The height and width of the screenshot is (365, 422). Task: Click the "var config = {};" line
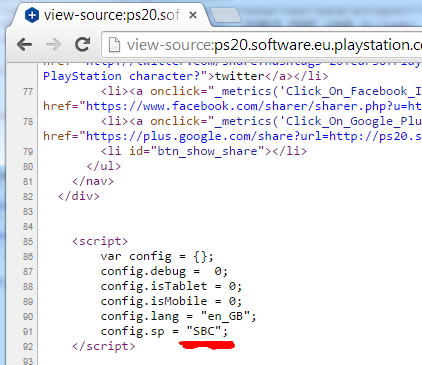point(157,256)
